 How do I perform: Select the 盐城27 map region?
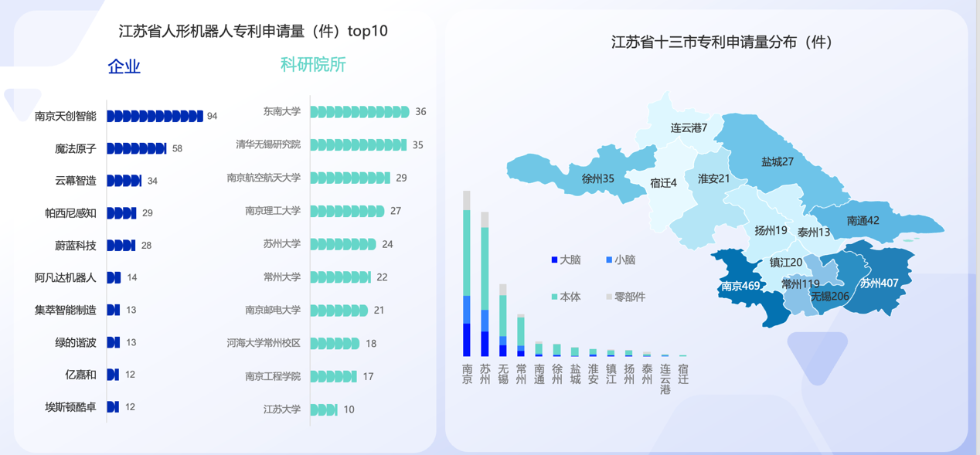[x=777, y=161]
